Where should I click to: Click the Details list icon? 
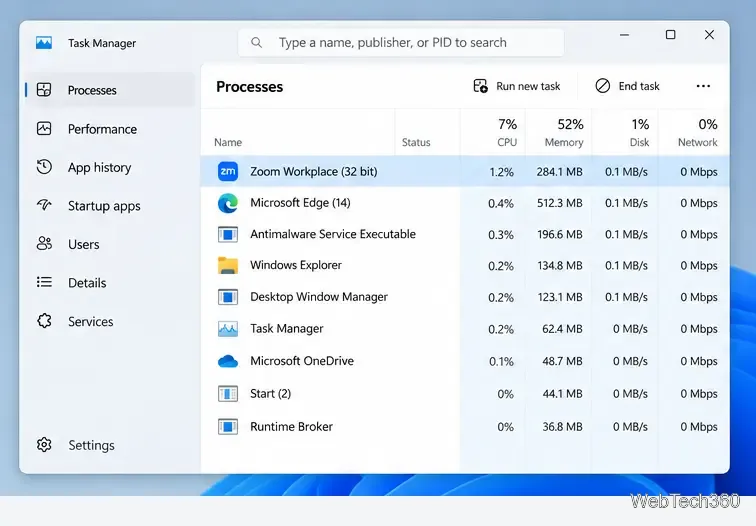coord(44,282)
